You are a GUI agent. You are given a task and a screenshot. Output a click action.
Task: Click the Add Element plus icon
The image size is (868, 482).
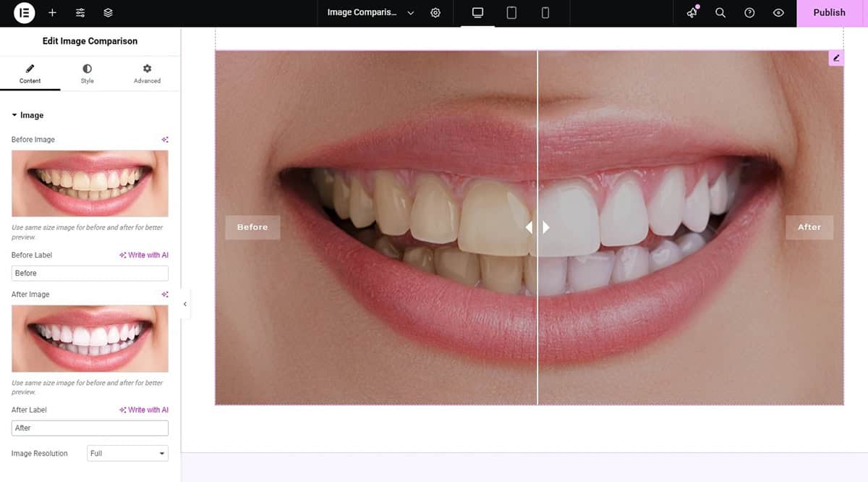tap(52, 13)
